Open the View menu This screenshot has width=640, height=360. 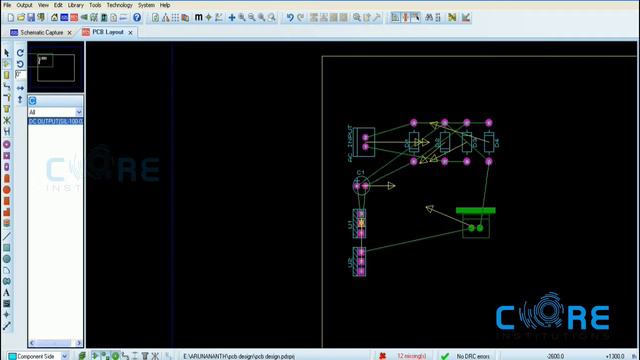click(43, 5)
